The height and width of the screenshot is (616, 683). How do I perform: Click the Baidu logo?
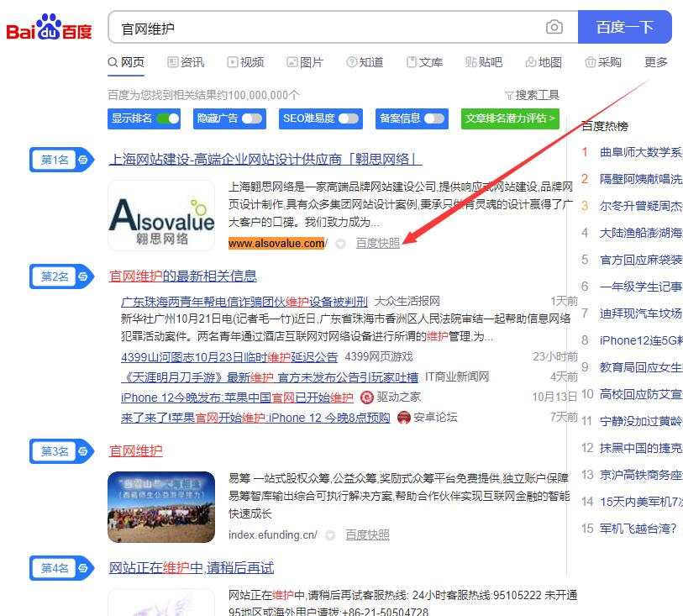click(x=50, y=28)
